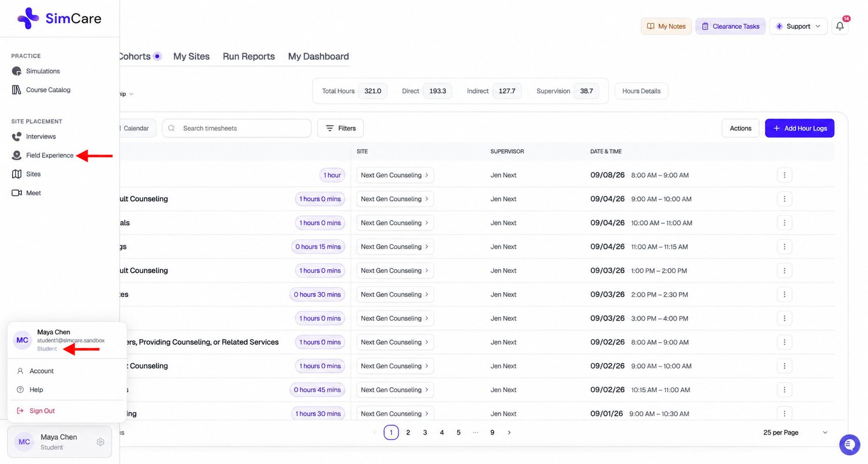Screen dimensions: 868x464
Task: Go to previous page arrow in pagination
Action: 374,433
